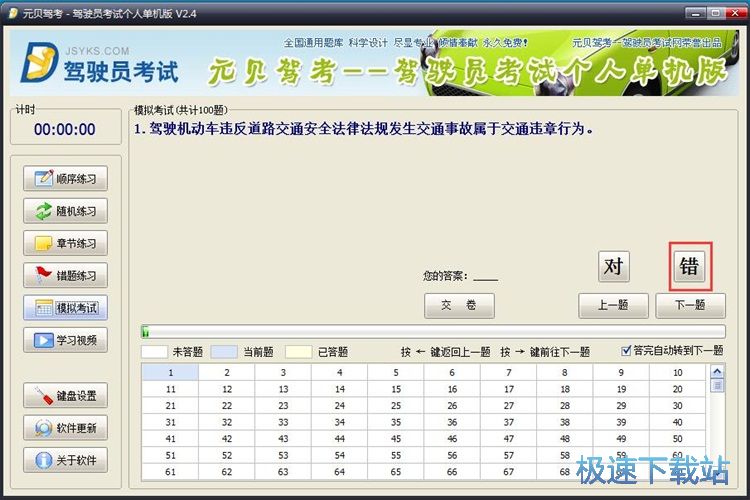750x500 pixels.
Task: Open 顺序练习 sequential practice mode
Action: point(66,179)
